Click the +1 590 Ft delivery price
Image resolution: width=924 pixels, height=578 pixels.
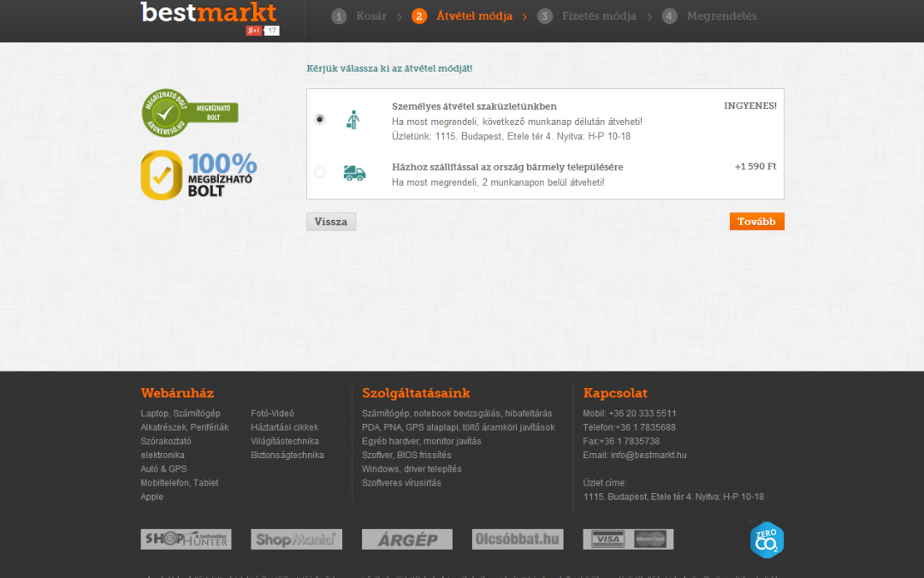(x=755, y=167)
